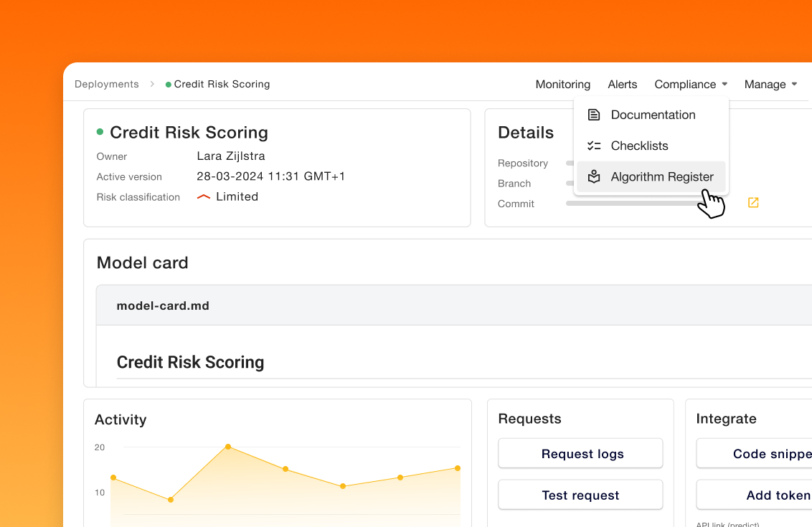Select Checklists from the Compliance menu

tap(651, 146)
